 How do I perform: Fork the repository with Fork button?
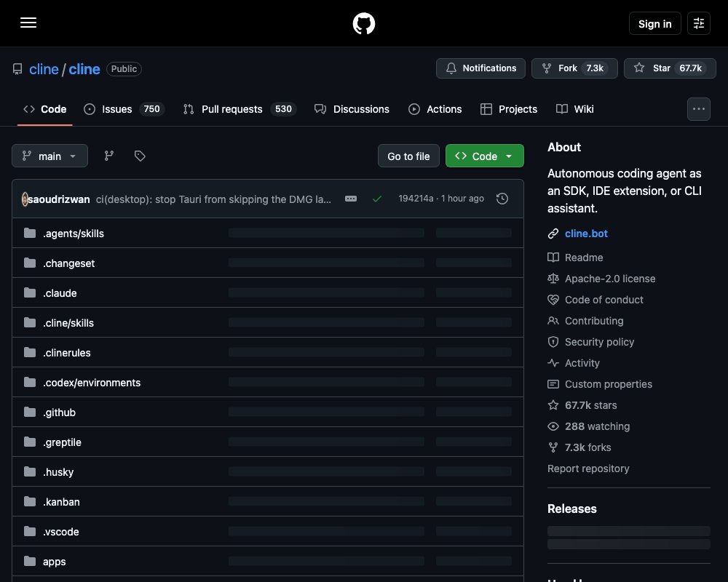coord(574,68)
